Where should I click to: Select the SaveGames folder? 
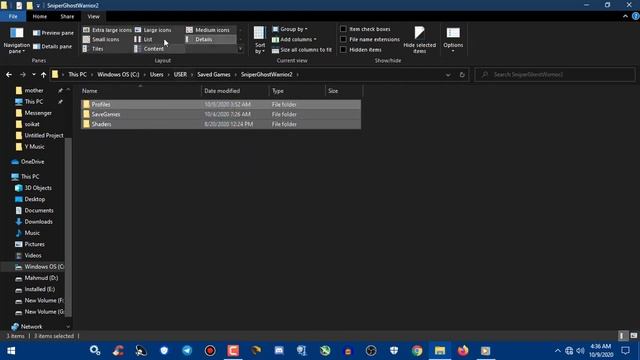[x=221, y=114]
